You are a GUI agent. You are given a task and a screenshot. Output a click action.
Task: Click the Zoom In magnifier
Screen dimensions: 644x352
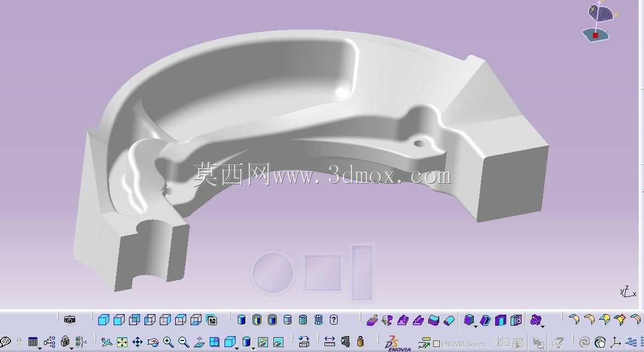(x=168, y=342)
